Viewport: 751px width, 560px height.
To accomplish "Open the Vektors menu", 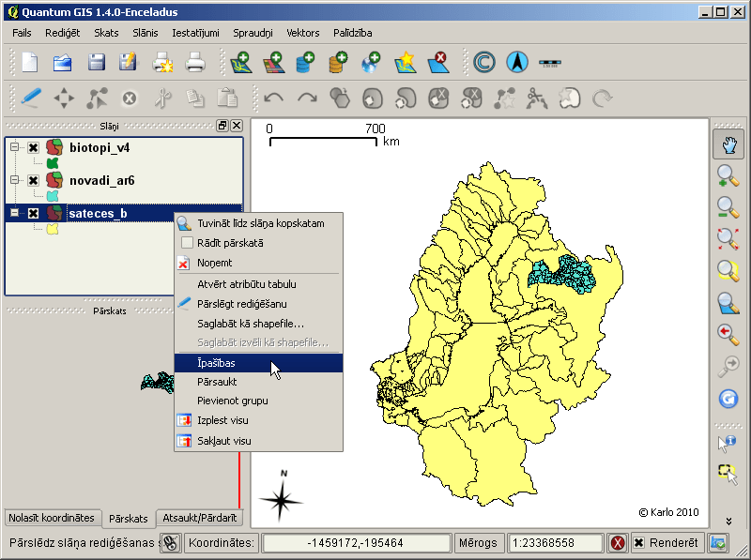I will tap(302, 33).
